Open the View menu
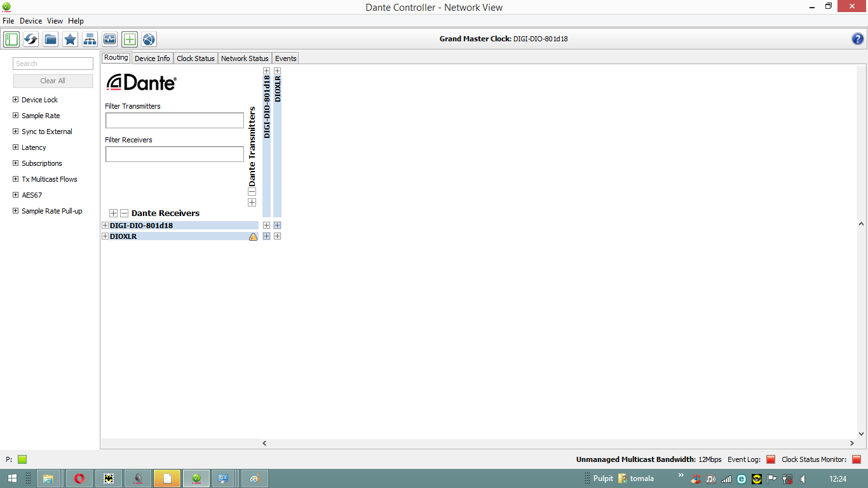Image resolution: width=868 pixels, height=488 pixels. pyautogui.click(x=55, y=21)
